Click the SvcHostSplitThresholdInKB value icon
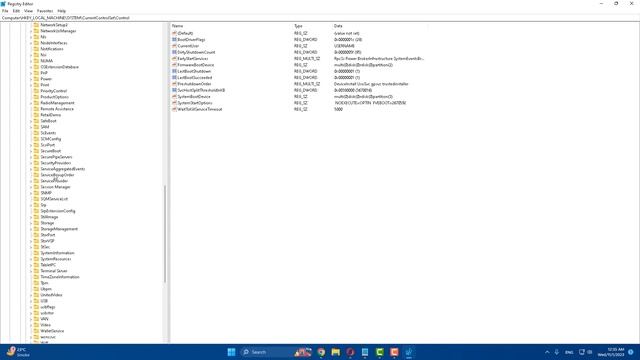 (174, 90)
